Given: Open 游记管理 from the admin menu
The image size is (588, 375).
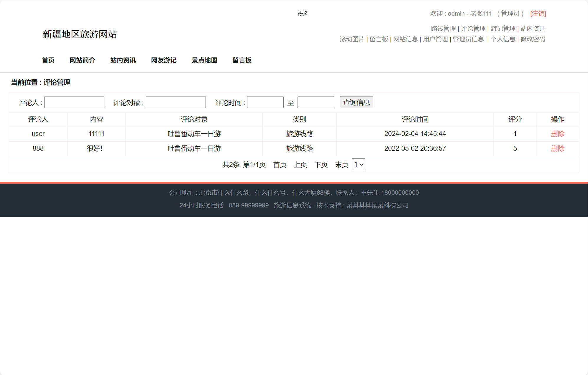Looking at the screenshot, I should click(x=503, y=28).
